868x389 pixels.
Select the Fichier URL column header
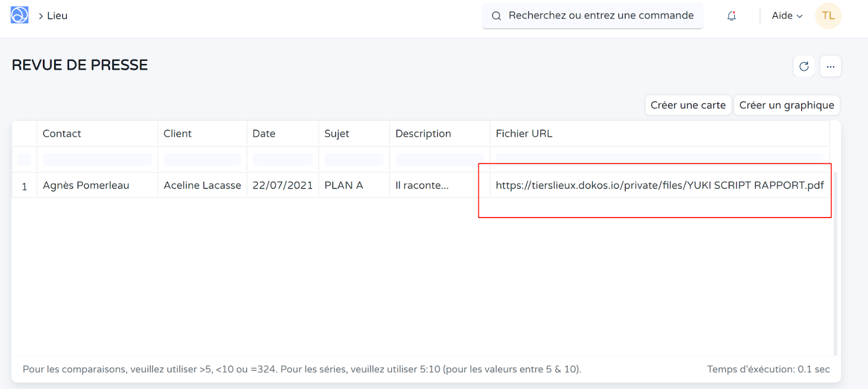coord(524,133)
